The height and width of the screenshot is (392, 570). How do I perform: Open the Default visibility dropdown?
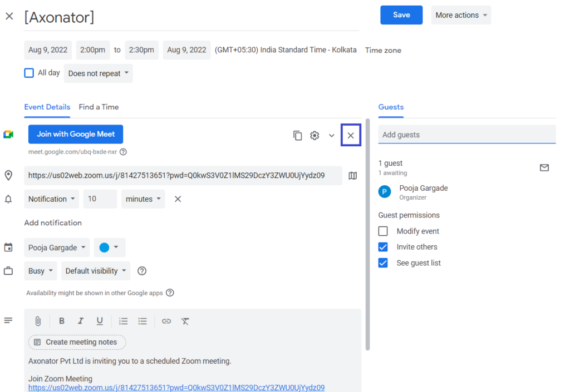click(x=96, y=271)
